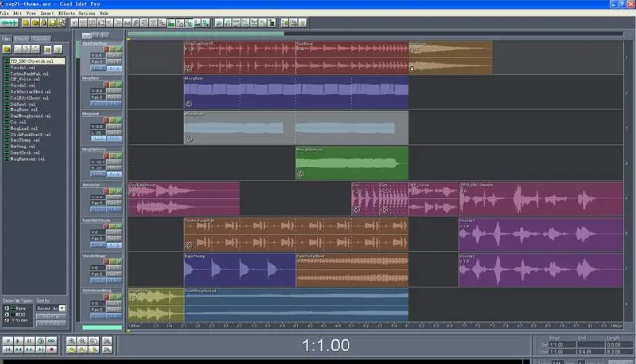Mute the first track with green M button
The image size is (636, 364).
pos(119,49)
